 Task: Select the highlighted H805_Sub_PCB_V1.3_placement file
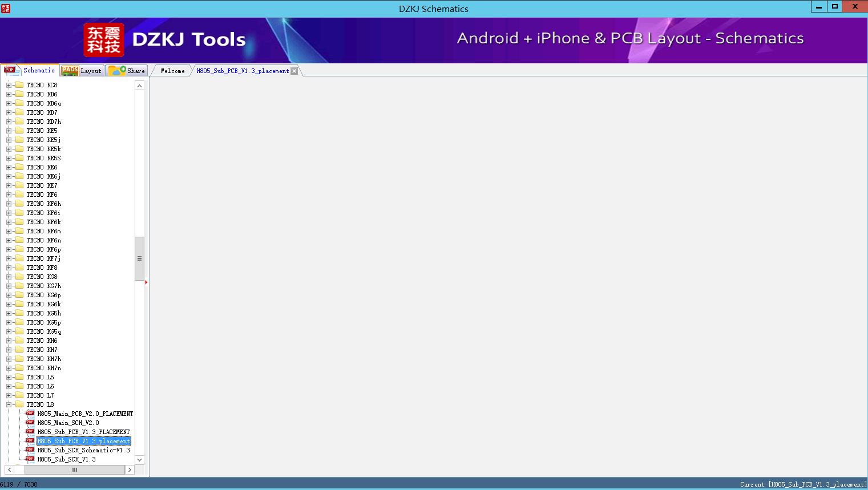pos(84,441)
